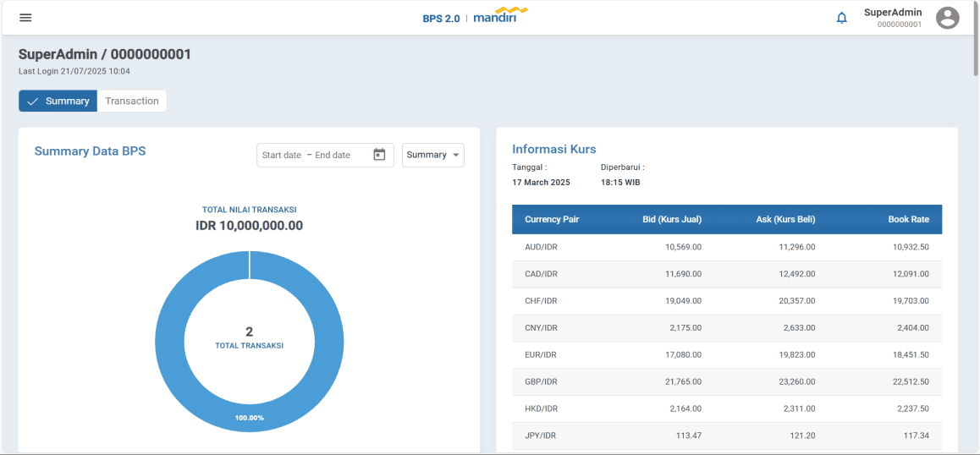Image resolution: width=980 pixels, height=455 pixels.
Task: Click ask value 23,260.00
Action: coord(797,381)
